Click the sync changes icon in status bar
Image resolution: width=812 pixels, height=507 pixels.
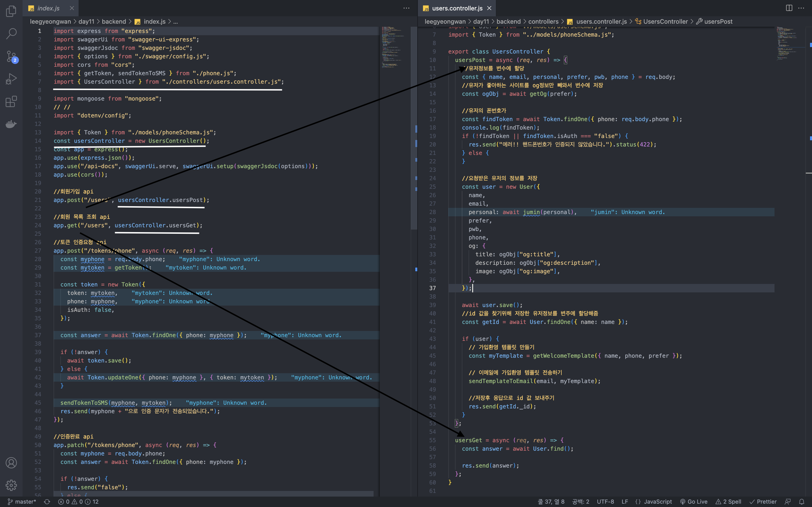click(47, 502)
